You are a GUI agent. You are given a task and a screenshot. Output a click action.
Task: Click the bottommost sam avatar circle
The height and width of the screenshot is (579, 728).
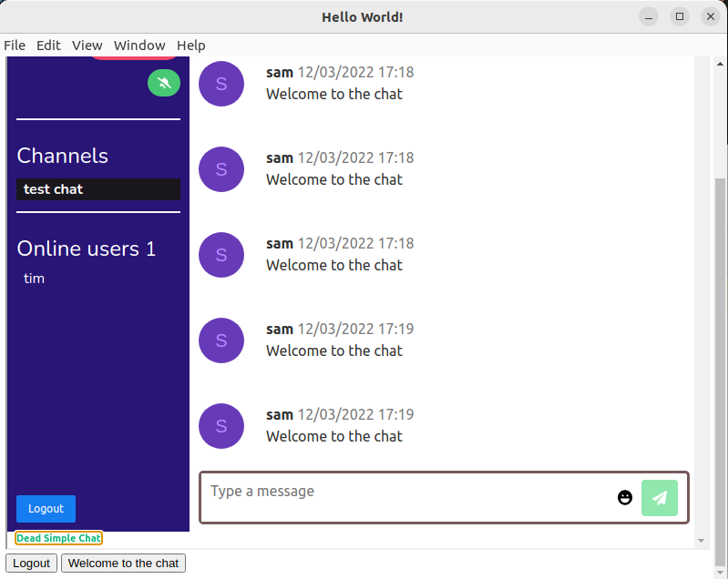221,426
